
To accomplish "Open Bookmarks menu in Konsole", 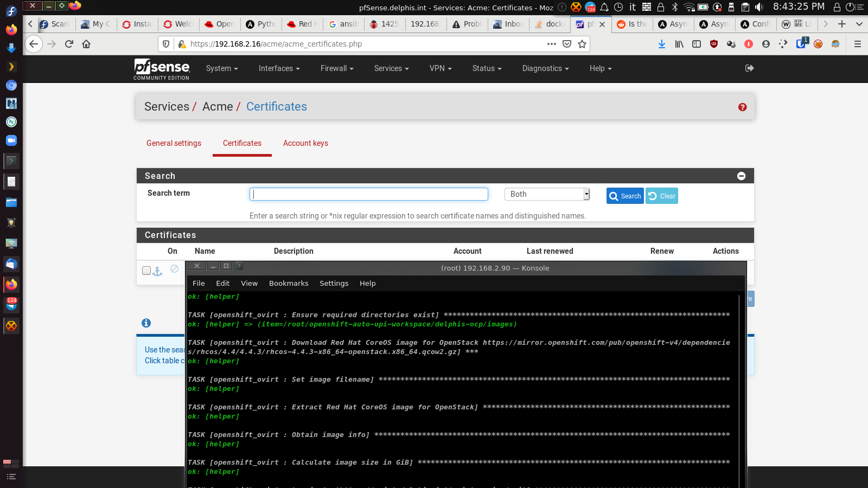I will [x=289, y=283].
